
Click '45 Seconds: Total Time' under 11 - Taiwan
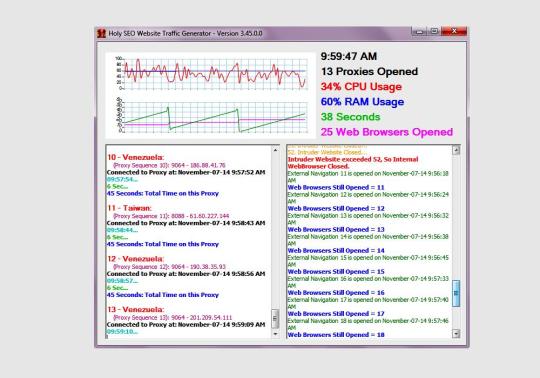(163, 244)
